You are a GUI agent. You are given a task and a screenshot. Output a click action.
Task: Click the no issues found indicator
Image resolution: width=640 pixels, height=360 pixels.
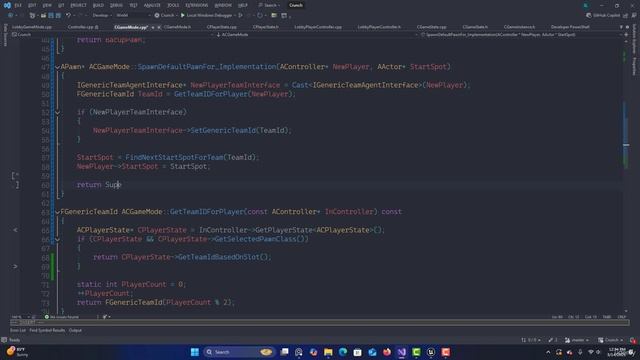[61, 317]
